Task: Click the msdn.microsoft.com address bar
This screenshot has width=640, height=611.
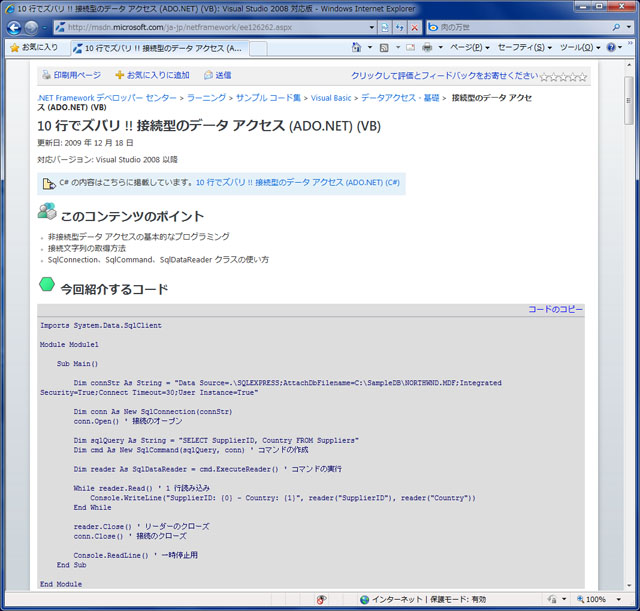Action: click(x=210, y=27)
